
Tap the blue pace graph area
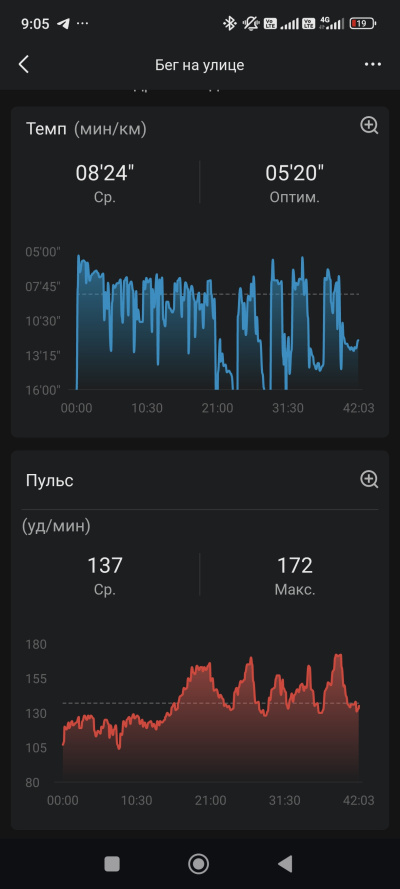point(218,322)
